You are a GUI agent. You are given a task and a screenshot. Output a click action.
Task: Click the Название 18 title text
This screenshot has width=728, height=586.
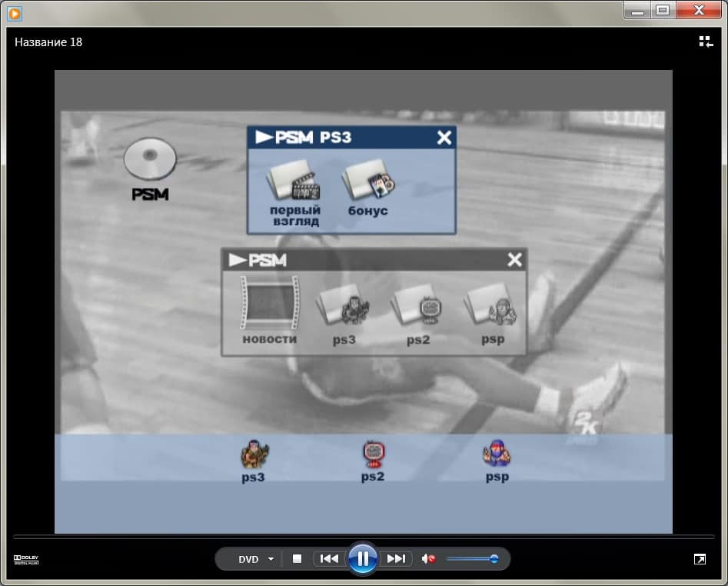point(48,42)
